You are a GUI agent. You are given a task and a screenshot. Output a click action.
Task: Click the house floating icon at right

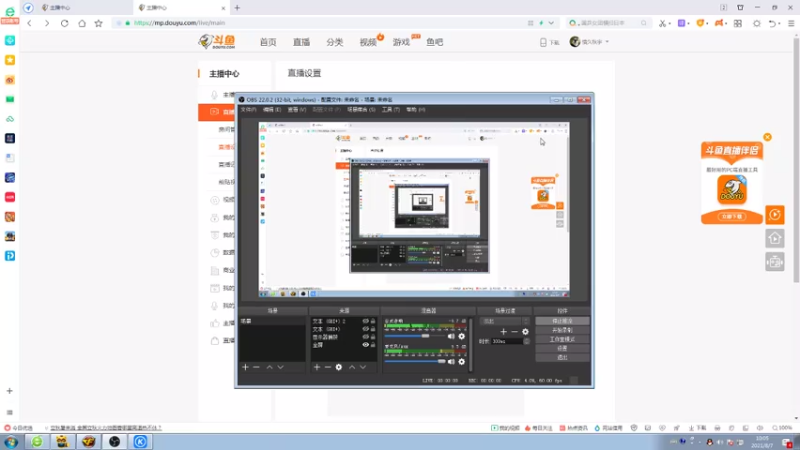[774, 238]
